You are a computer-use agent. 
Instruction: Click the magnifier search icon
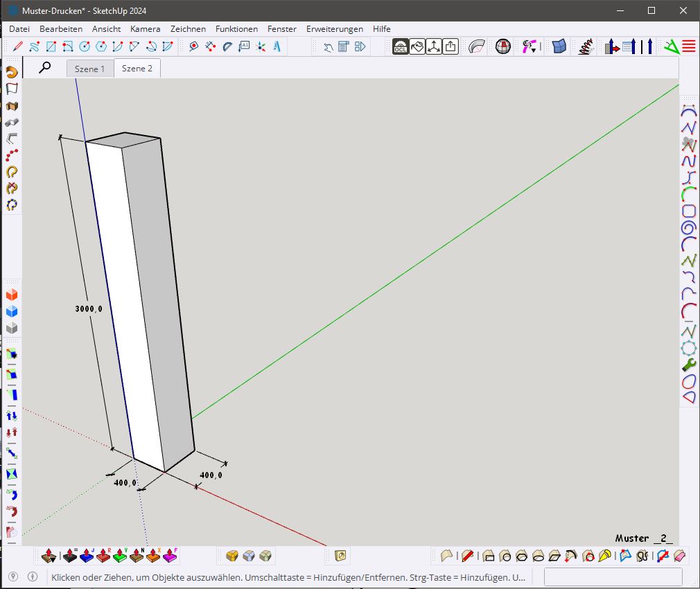[x=45, y=67]
